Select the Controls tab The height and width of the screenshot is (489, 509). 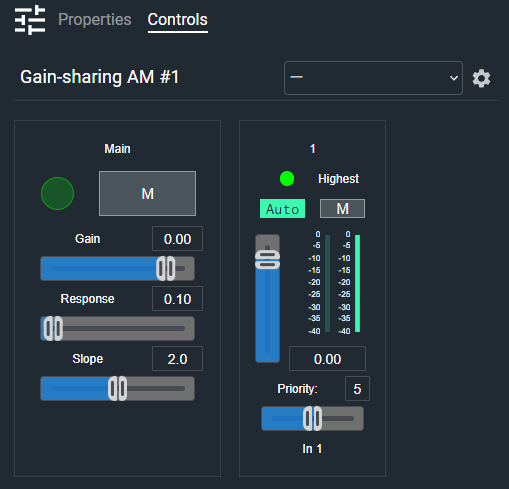[x=178, y=19]
